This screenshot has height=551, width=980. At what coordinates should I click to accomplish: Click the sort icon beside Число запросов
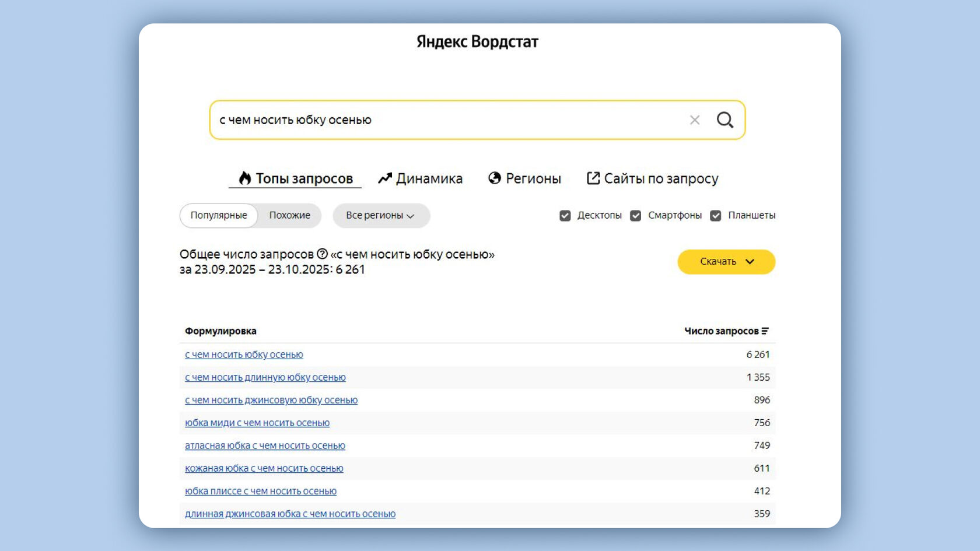765,331
